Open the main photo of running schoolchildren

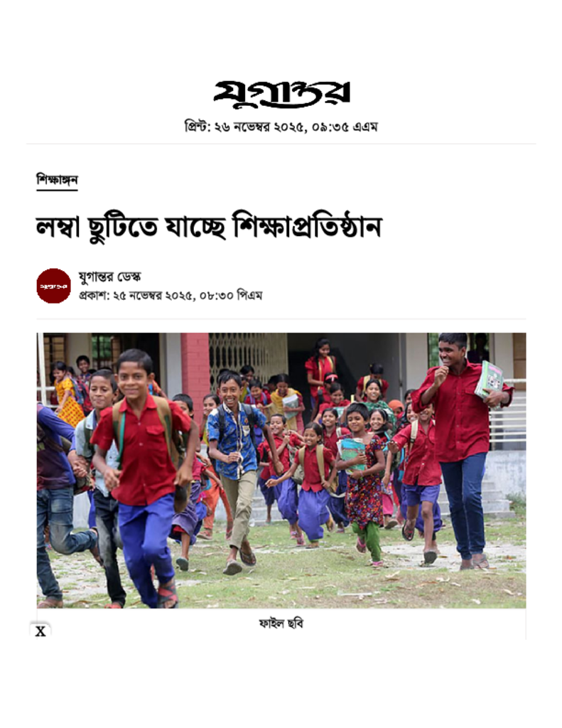coord(281,471)
